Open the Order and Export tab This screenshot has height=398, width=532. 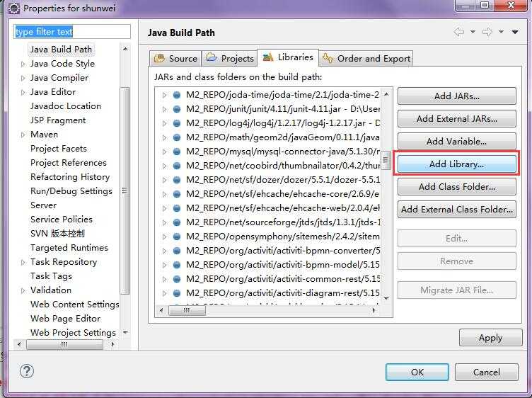click(x=366, y=58)
